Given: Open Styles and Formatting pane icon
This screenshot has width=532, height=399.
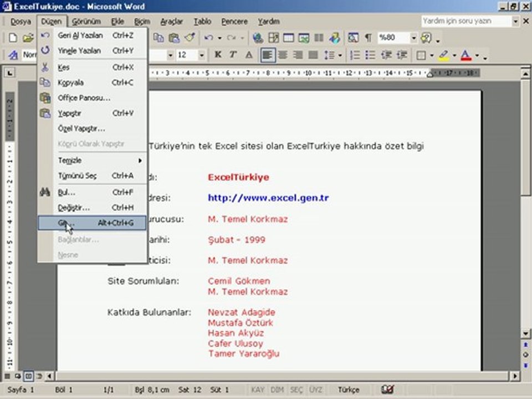Looking at the screenshot, I should (x=13, y=55).
